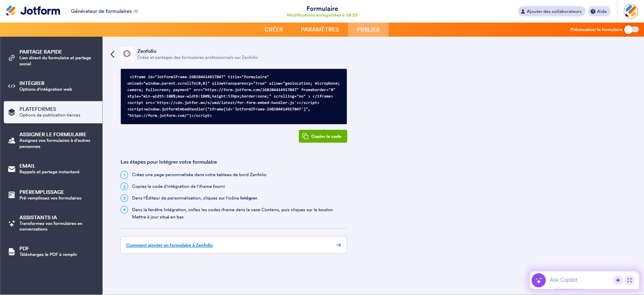644x295 pixels.
Task: Open the user avatar menu
Action: tap(631, 11)
